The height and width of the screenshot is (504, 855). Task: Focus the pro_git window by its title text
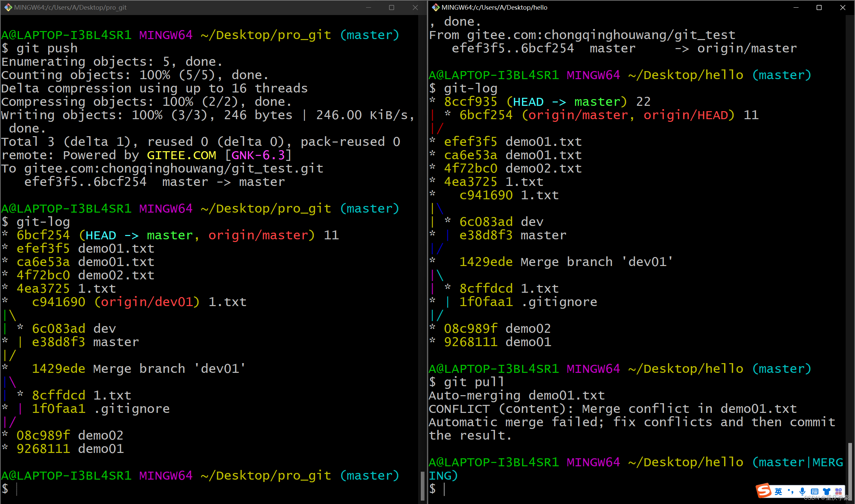pyautogui.click(x=70, y=7)
